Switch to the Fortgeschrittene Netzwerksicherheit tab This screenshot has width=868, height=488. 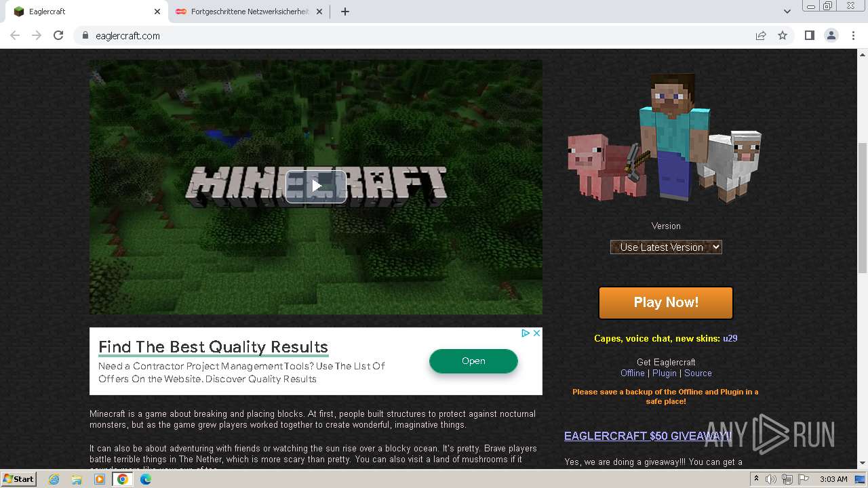point(250,12)
